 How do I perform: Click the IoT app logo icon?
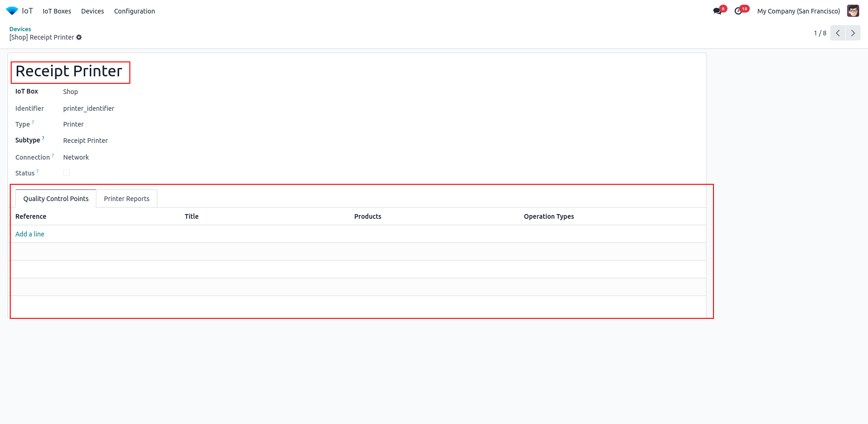12,11
